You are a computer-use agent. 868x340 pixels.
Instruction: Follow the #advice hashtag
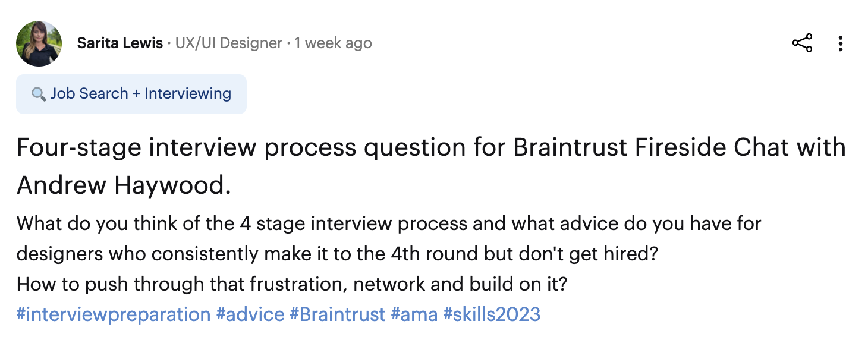(250, 314)
